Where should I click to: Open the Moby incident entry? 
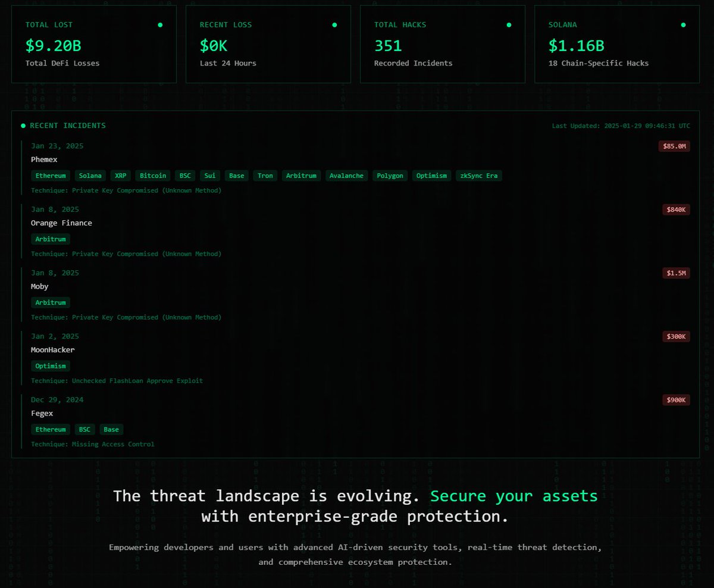point(356,295)
